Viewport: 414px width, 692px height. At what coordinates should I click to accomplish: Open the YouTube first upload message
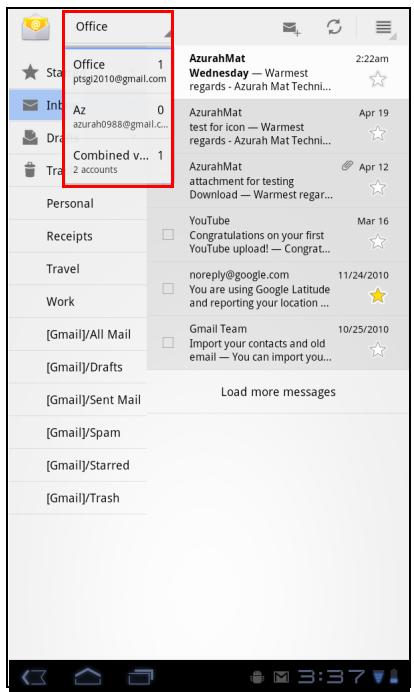(278, 234)
